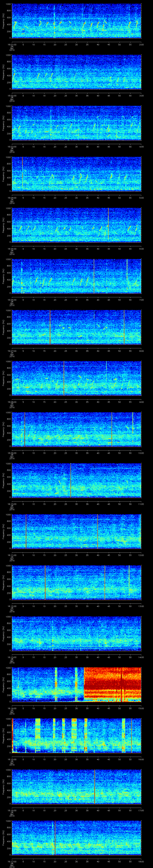This screenshot has height=868, width=153.
Task: Click the 16:08:00 start time label
Action: click(12, 402)
